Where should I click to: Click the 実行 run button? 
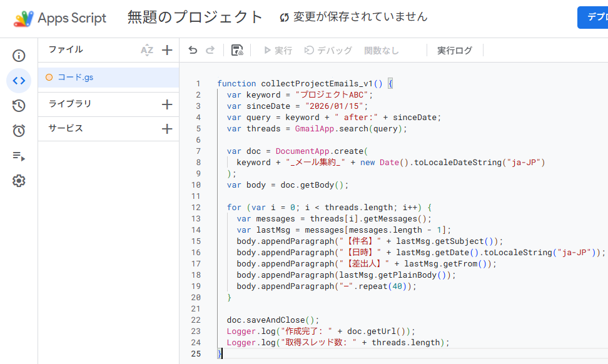(278, 51)
